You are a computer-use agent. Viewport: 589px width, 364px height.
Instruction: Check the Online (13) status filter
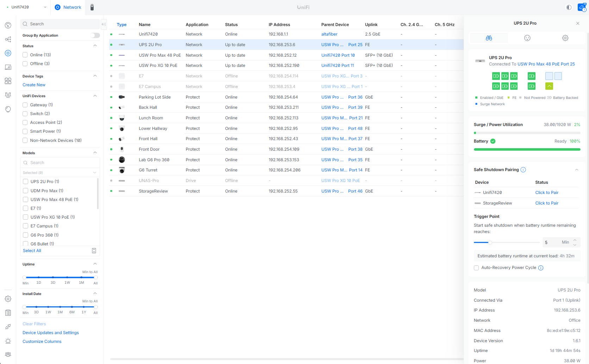click(x=25, y=55)
